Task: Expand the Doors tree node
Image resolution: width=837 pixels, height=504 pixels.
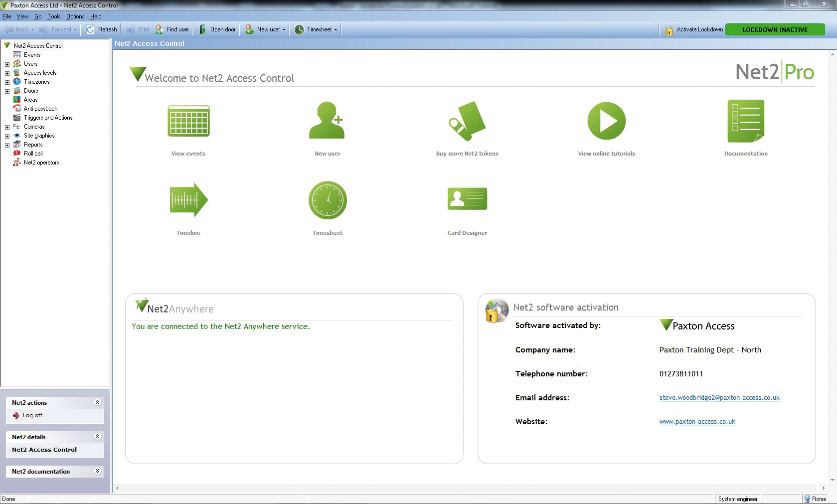Action: (7, 91)
